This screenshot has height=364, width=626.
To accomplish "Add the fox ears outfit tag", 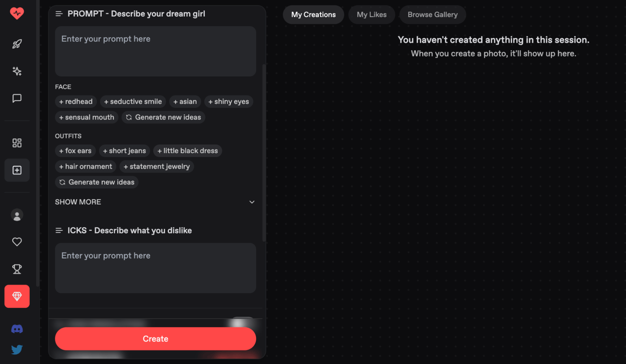I will [x=75, y=151].
